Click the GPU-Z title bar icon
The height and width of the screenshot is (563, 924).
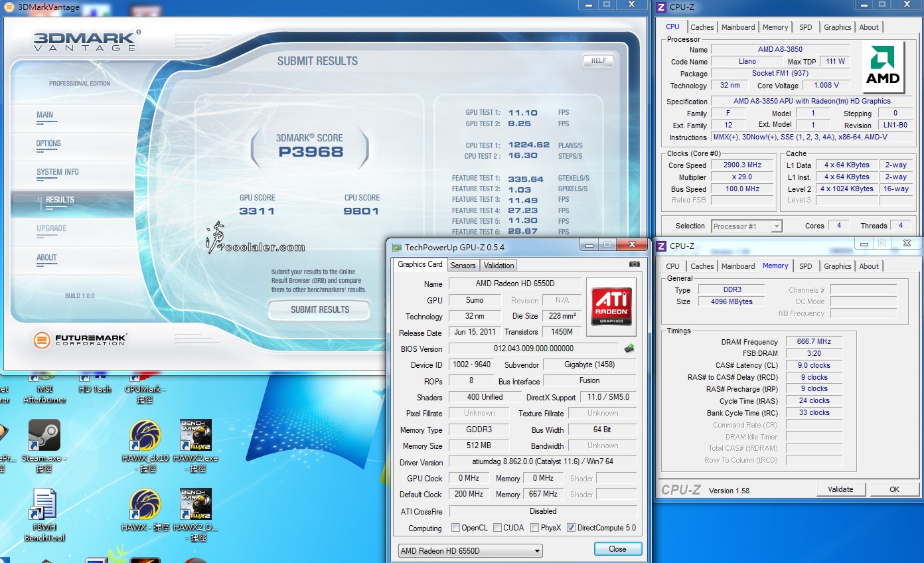(x=397, y=248)
